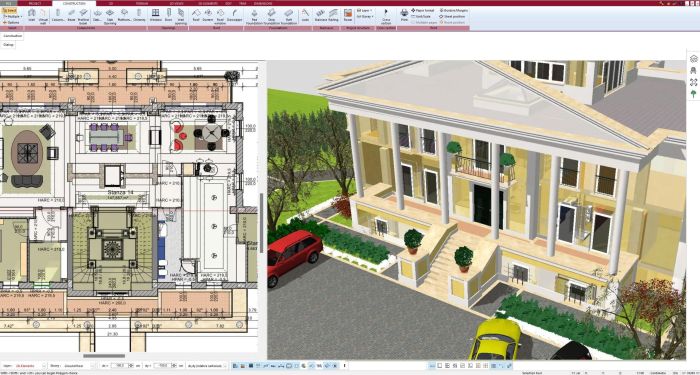Viewport: 700px width, 375px height.
Task: Click Borders/Margins in Print group
Action: click(x=454, y=10)
